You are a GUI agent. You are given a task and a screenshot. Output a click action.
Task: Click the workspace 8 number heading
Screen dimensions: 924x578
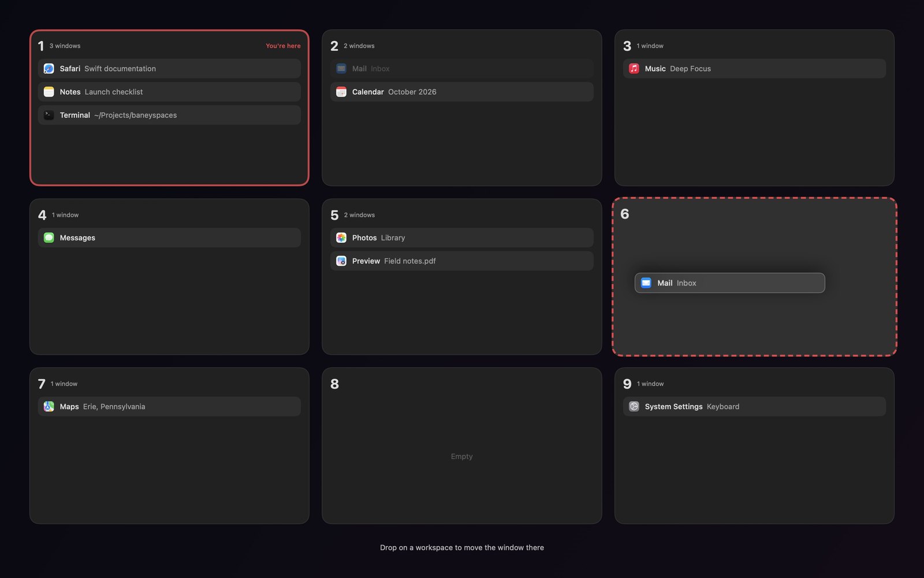pos(334,384)
